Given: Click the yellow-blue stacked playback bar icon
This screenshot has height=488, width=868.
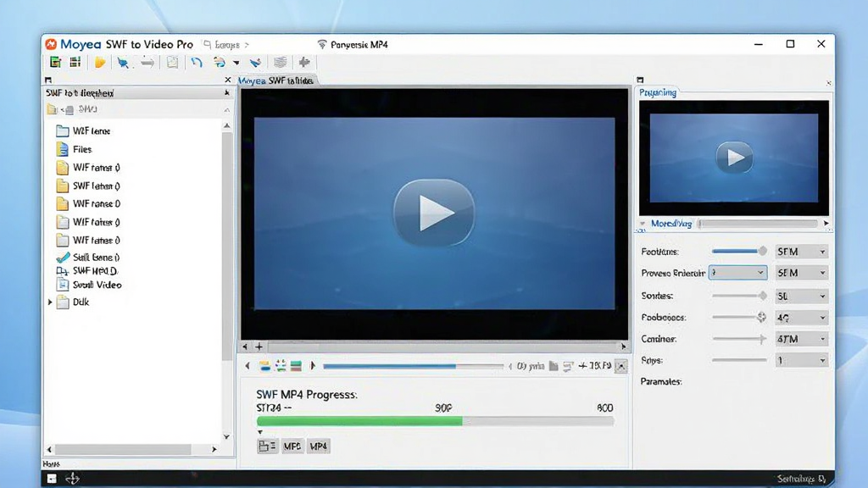Looking at the screenshot, I should [x=264, y=366].
